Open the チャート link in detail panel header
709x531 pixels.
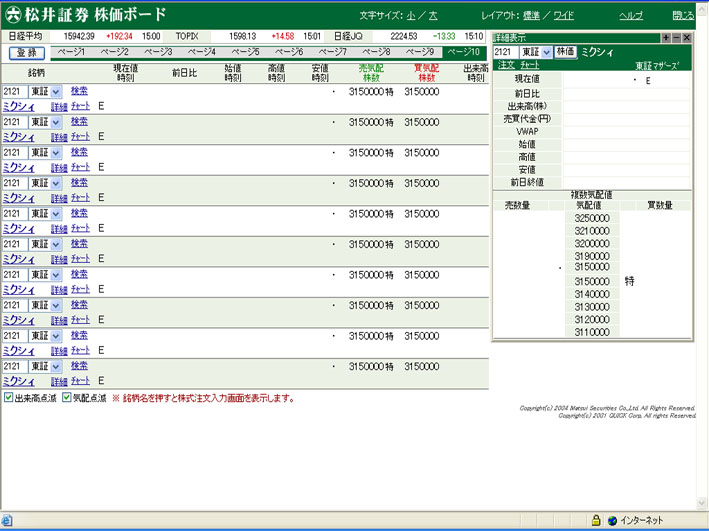coord(529,65)
